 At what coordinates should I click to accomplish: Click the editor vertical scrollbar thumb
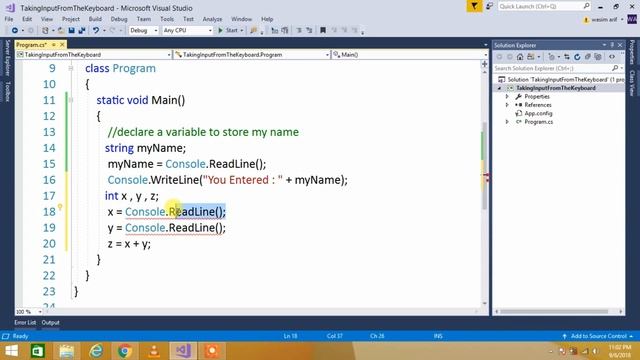(484, 165)
